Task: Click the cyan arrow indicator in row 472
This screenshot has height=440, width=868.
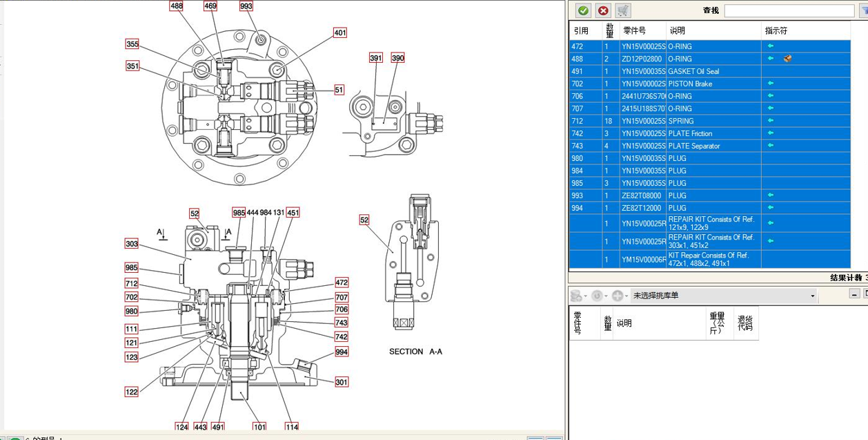Action: click(771, 46)
